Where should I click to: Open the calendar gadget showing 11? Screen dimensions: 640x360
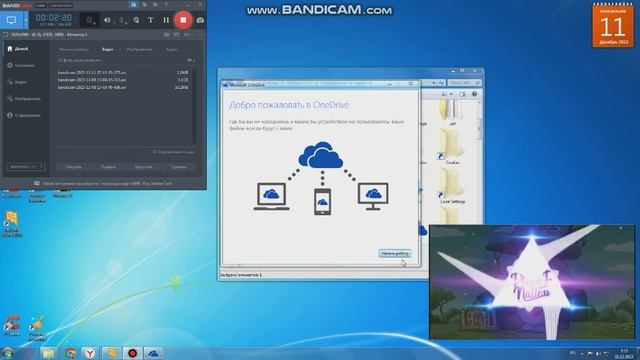point(613,25)
